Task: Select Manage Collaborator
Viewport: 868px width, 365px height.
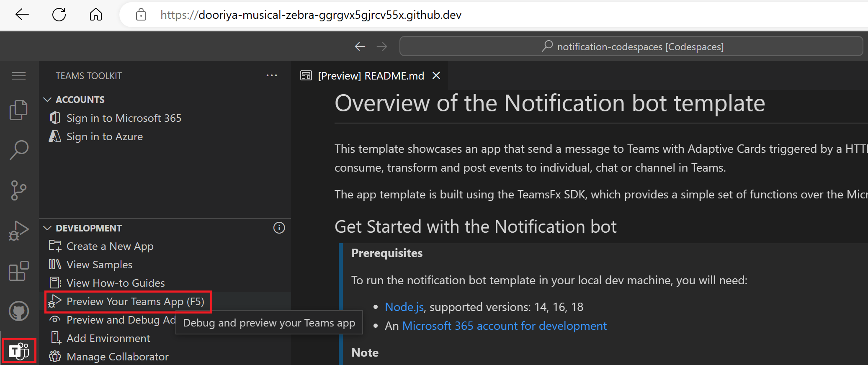Action: pyautogui.click(x=118, y=357)
